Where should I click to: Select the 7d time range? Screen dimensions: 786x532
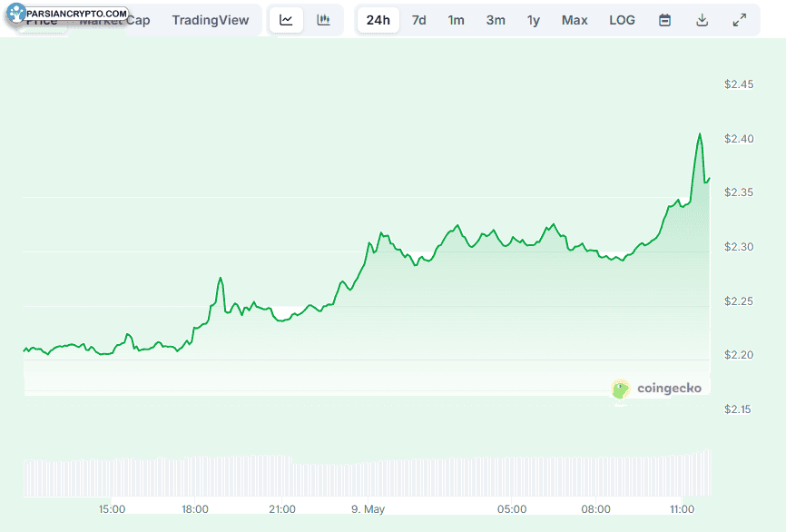tap(419, 20)
